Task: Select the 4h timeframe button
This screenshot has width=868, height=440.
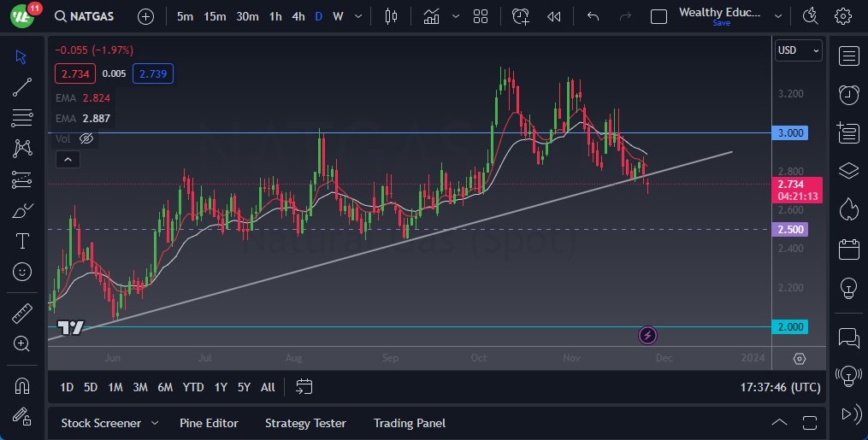Action: pos(298,16)
